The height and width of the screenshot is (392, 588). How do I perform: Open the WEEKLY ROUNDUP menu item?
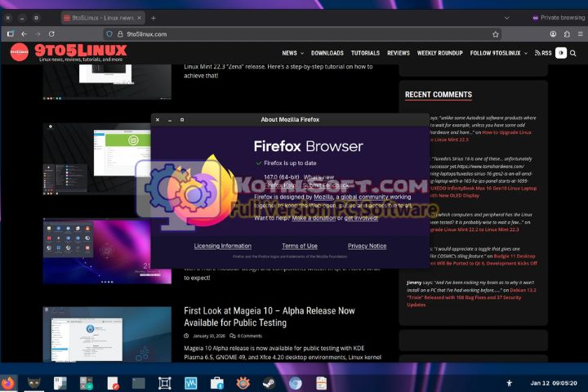click(440, 53)
